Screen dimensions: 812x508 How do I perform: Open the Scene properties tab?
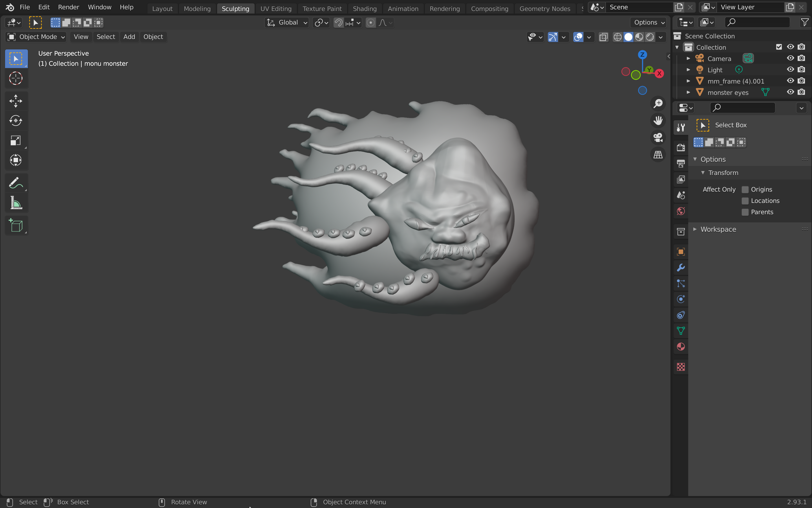point(681,195)
